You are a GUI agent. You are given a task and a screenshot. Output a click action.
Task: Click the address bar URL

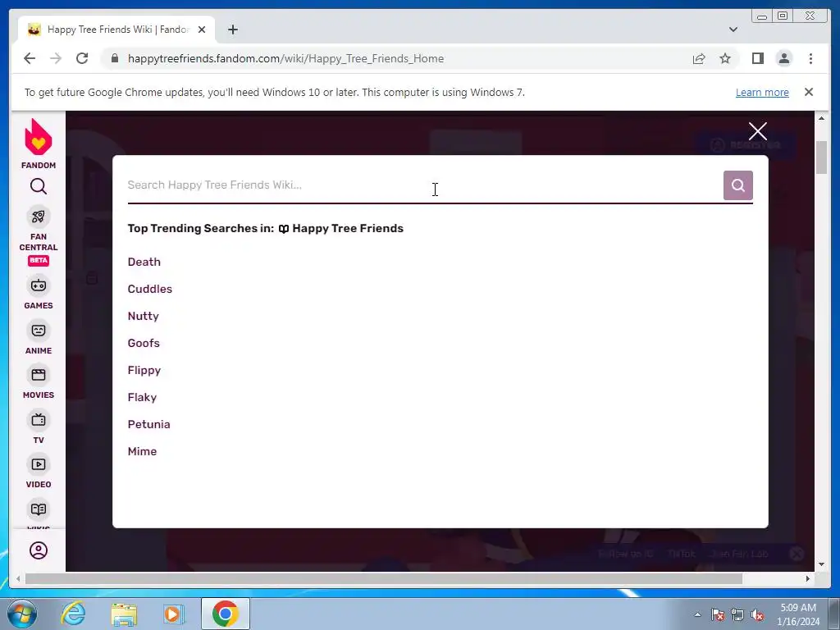point(285,58)
